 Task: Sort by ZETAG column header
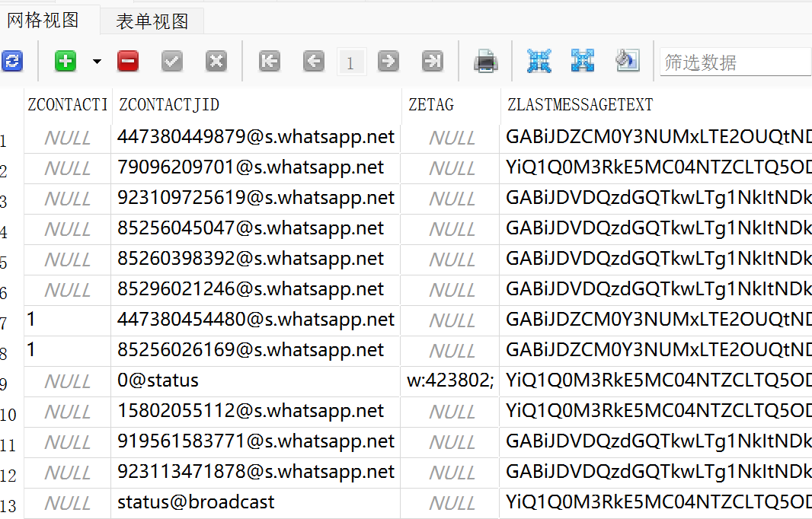450,105
